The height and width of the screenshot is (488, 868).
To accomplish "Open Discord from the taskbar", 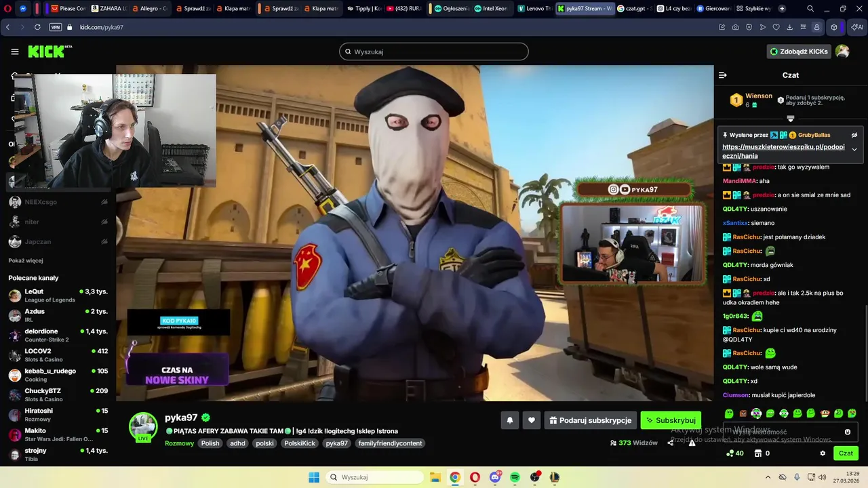I will pyautogui.click(x=495, y=477).
